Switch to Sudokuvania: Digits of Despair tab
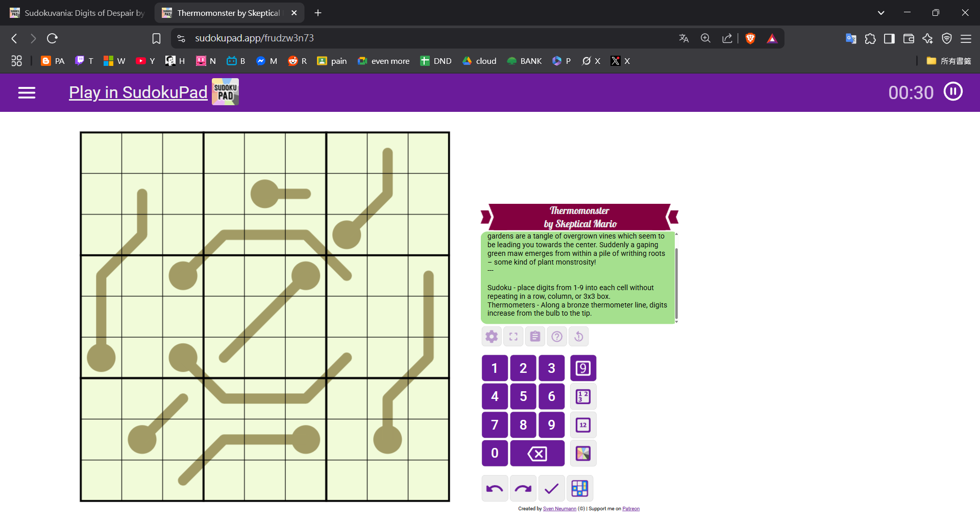Viewport: 980px width, 521px height. point(79,13)
